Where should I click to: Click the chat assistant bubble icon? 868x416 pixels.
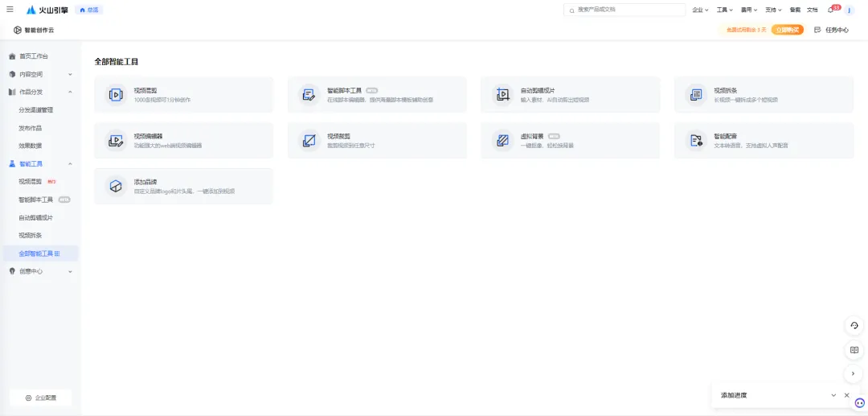pyautogui.click(x=860, y=402)
